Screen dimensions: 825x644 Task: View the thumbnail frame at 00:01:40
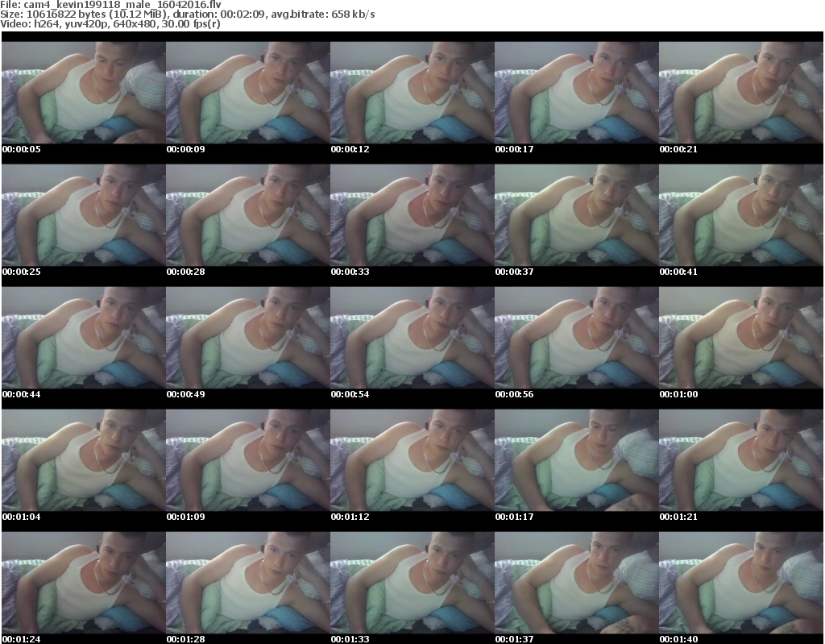741,583
